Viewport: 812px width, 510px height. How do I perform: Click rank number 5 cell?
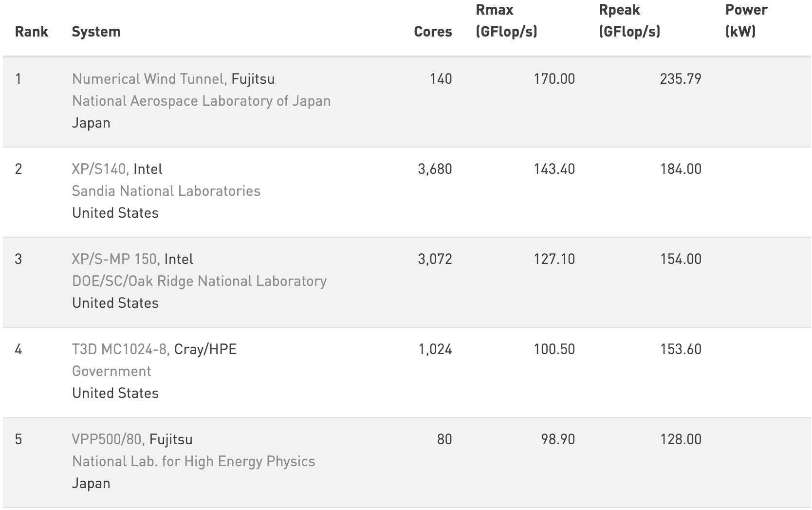[18, 439]
